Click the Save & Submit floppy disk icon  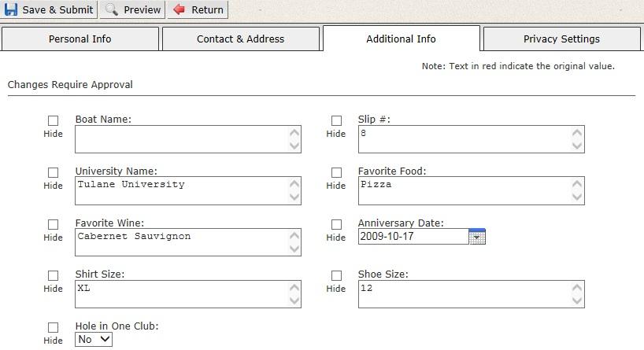click(x=11, y=10)
